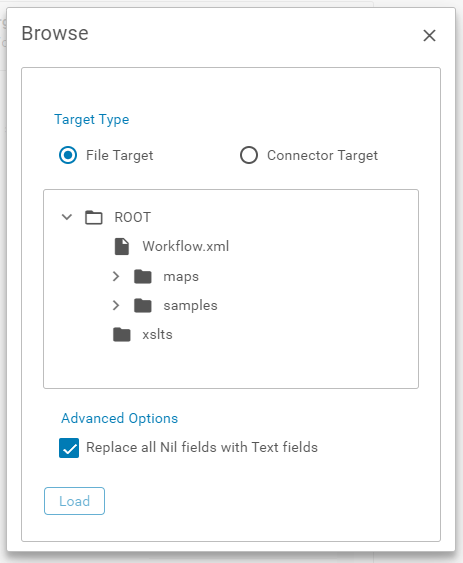Click the samples folder icon

(143, 306)
